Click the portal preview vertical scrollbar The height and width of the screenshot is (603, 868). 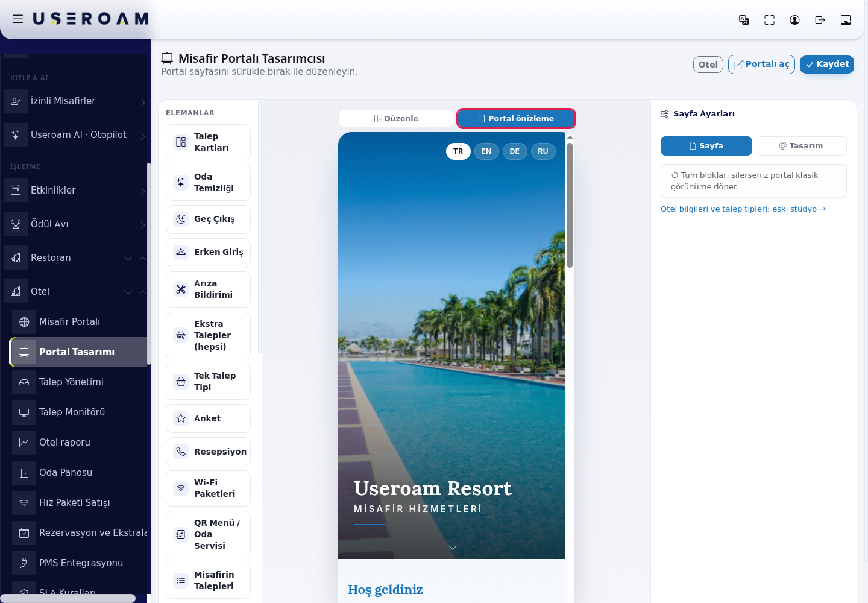pyautogui.click(x=570, y=205)
